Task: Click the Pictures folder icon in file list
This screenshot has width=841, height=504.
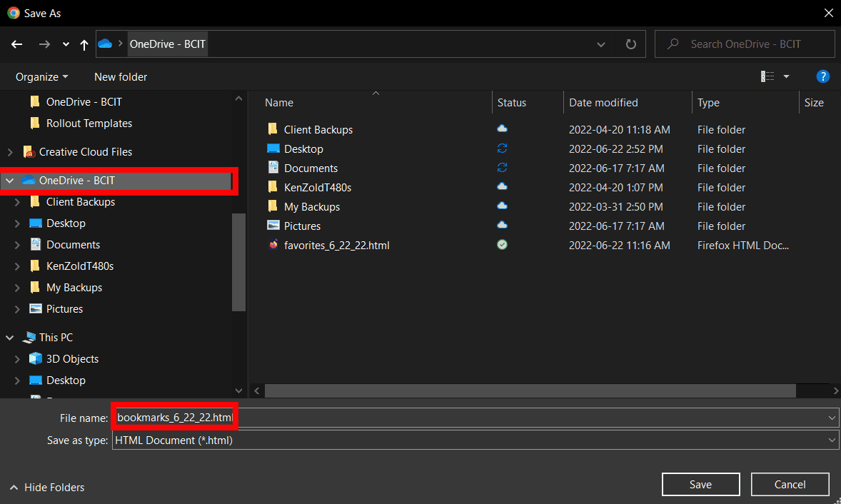Action: pyautogui.click(x=273, y=226)
